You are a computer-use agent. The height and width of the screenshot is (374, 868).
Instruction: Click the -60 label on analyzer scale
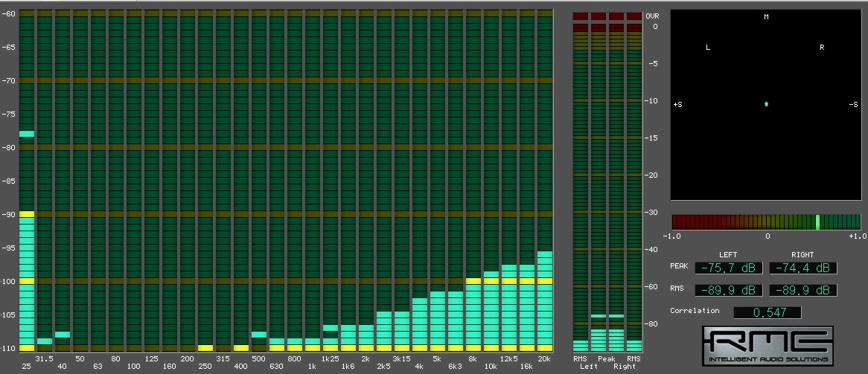pos(7,13)
